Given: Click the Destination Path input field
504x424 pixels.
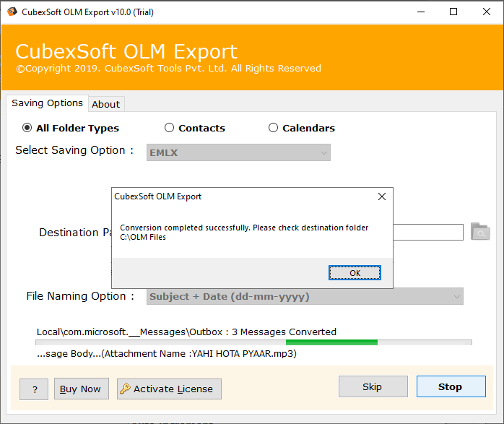Looking at the screenshot, I should 427,232.
